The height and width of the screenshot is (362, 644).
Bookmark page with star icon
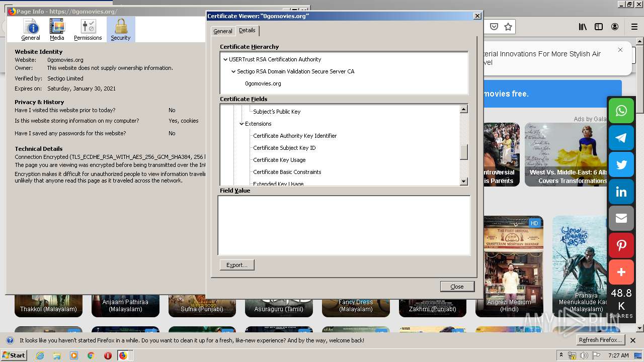pyautogui.click(x=508, y=27)
